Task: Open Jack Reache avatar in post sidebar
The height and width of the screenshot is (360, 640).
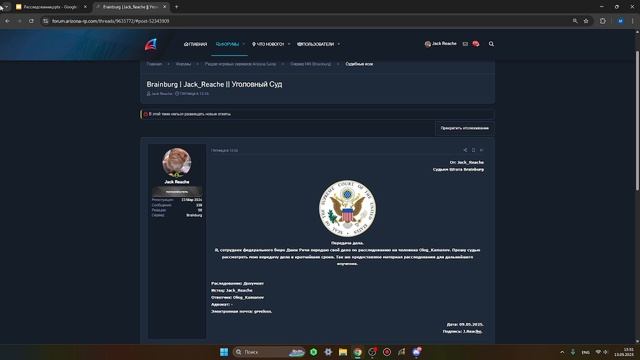Action: click(x=177, y=162)
